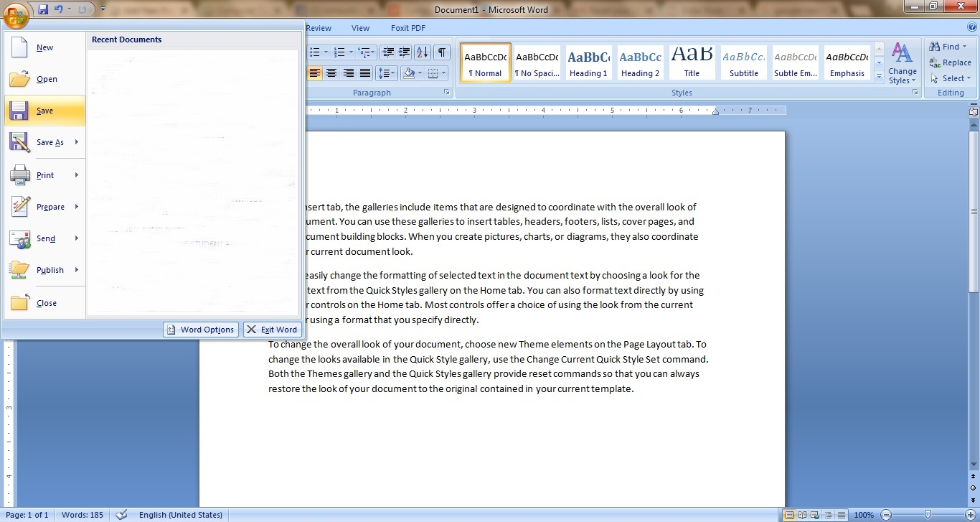980x522 pixels.
Task: Click the proofing check icon in status bar
Action: (x=122, y=515)
